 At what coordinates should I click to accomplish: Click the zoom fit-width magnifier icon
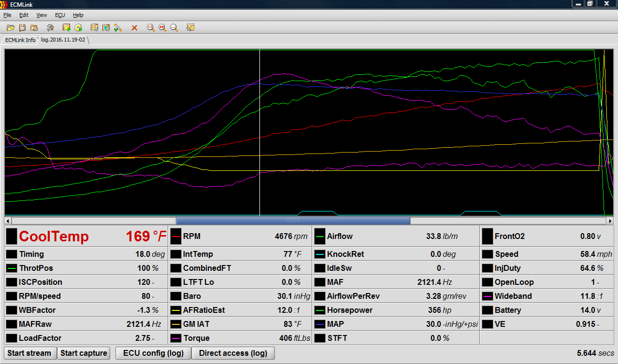point(162,28)
